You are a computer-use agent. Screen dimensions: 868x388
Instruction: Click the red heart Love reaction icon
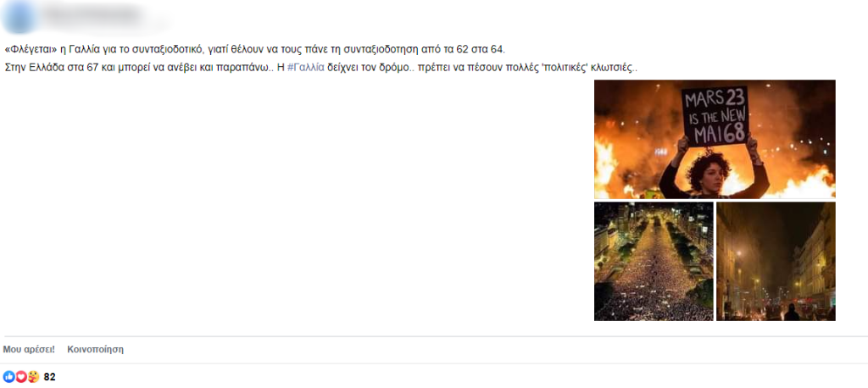point(21,377)
